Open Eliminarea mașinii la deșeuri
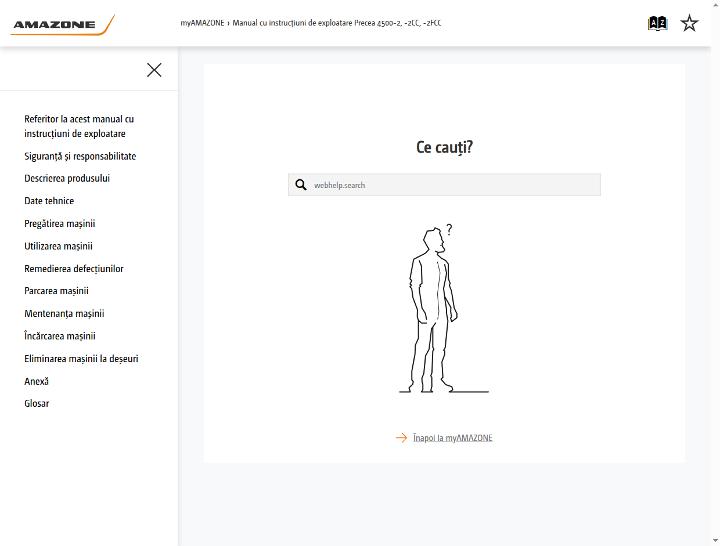The width and height of the screenshot is (720, 546). pos(81,359)
